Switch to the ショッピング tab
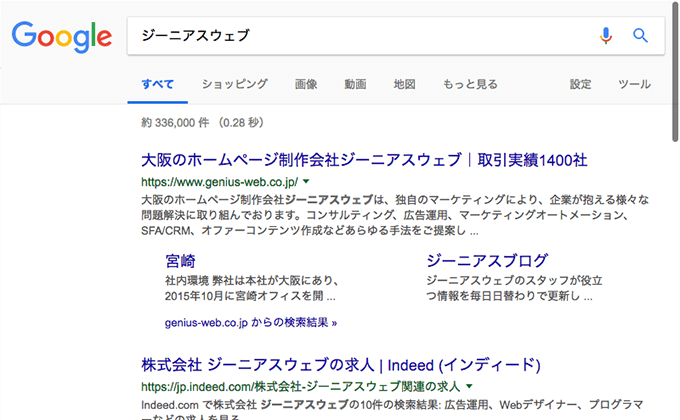The width and height of the screenshot is (680, 420). pos(235,84)
